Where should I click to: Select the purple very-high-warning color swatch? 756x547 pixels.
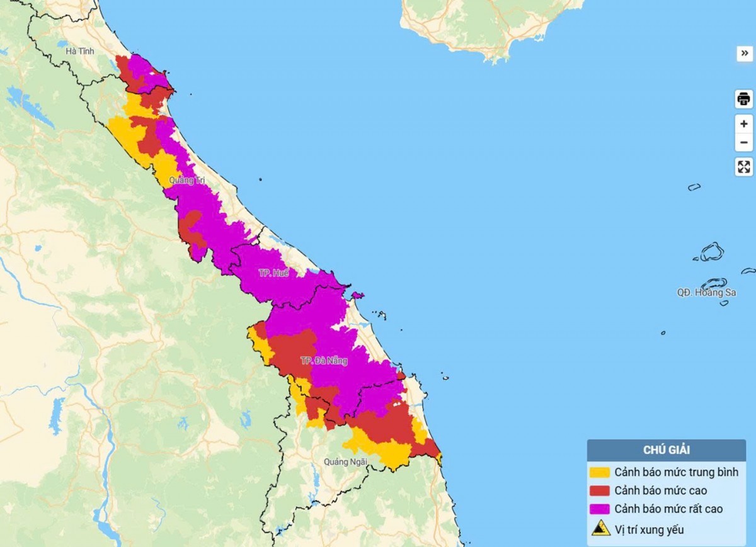click(x=600, y=509)
